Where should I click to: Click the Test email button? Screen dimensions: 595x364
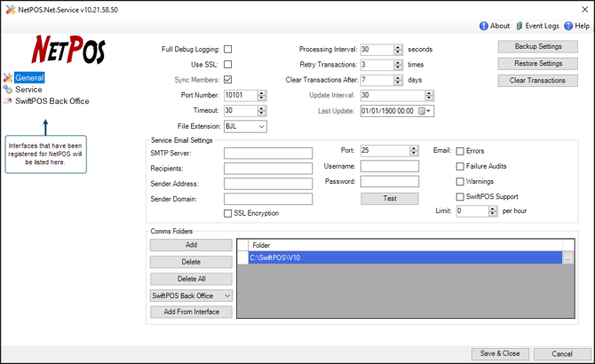(x=389, y=199)
